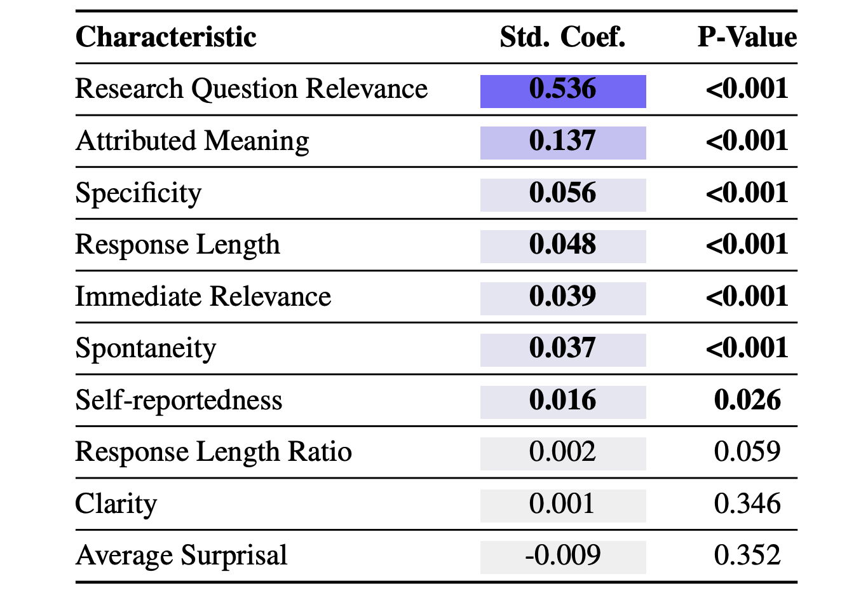Select the Research Question Relevance row label
Image resolution: width=868 pixels, height=595 pixels.
click(251, 89)
